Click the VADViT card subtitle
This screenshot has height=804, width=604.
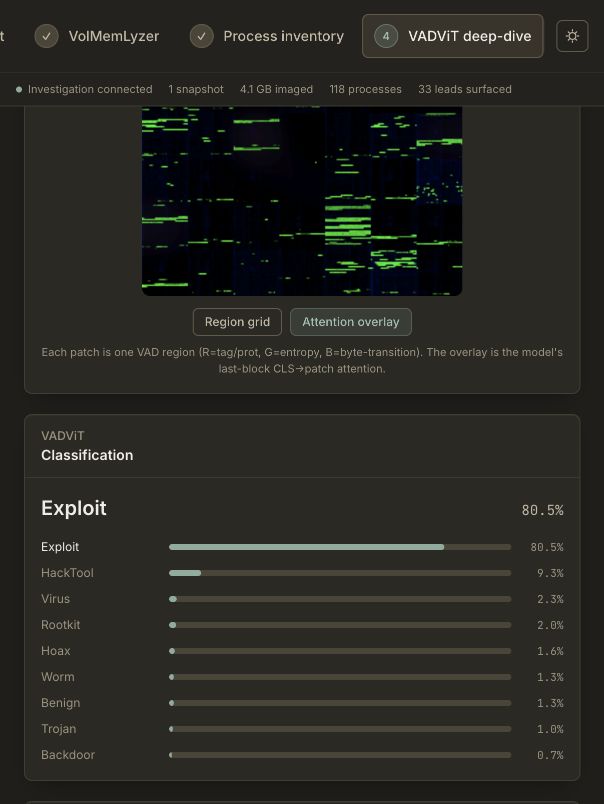[x=63, y=436]
